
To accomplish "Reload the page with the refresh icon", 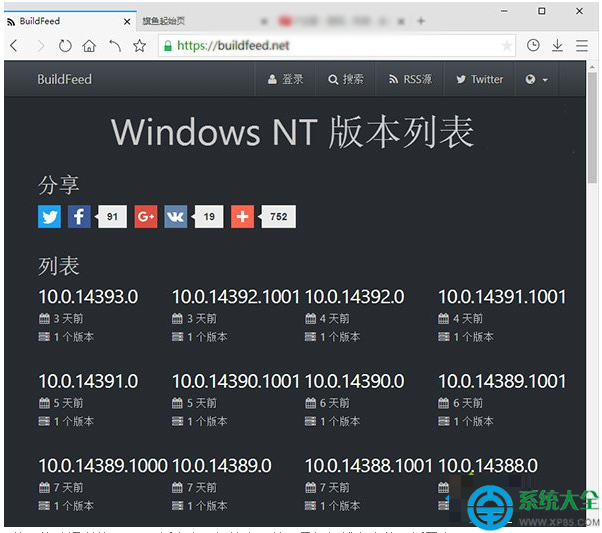I will point(65,46).
